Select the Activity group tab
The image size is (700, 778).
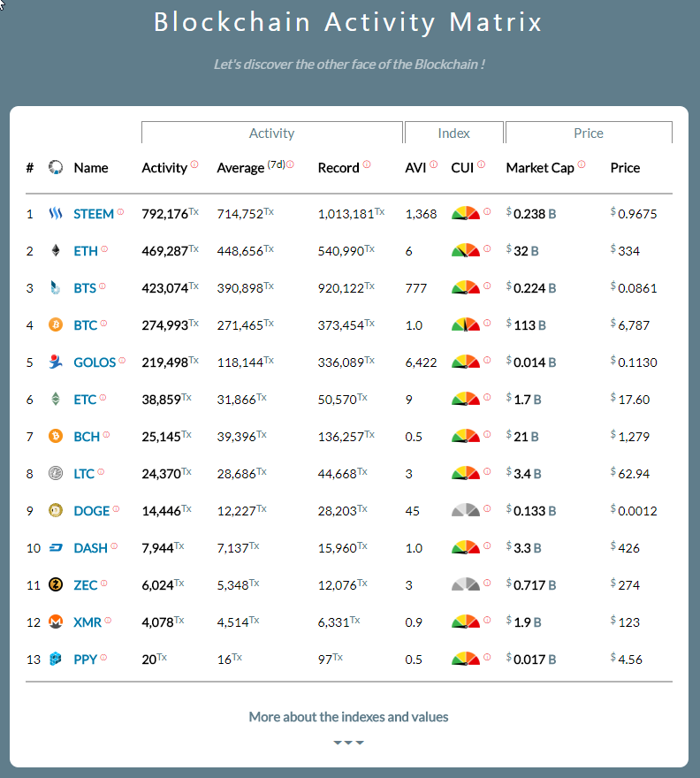(x=272, y=133)
